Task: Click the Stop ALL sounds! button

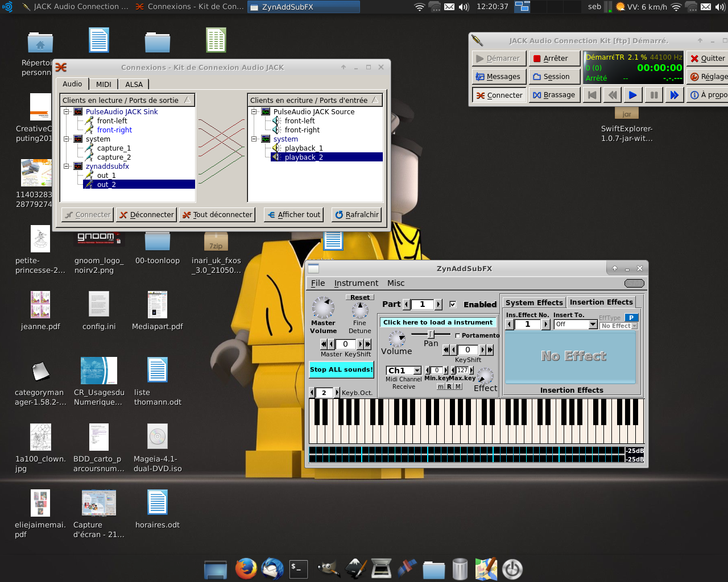Action: 341,369
